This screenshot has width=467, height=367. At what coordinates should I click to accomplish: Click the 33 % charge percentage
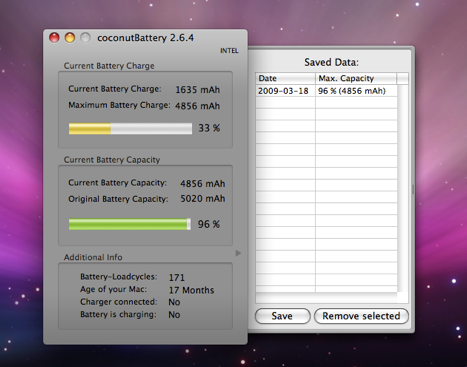coord(209,128)
